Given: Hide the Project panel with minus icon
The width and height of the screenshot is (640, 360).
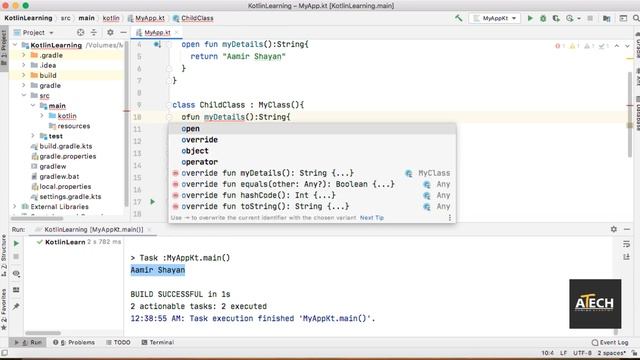Looking at the screenshot, I should (x=123, y=32).
